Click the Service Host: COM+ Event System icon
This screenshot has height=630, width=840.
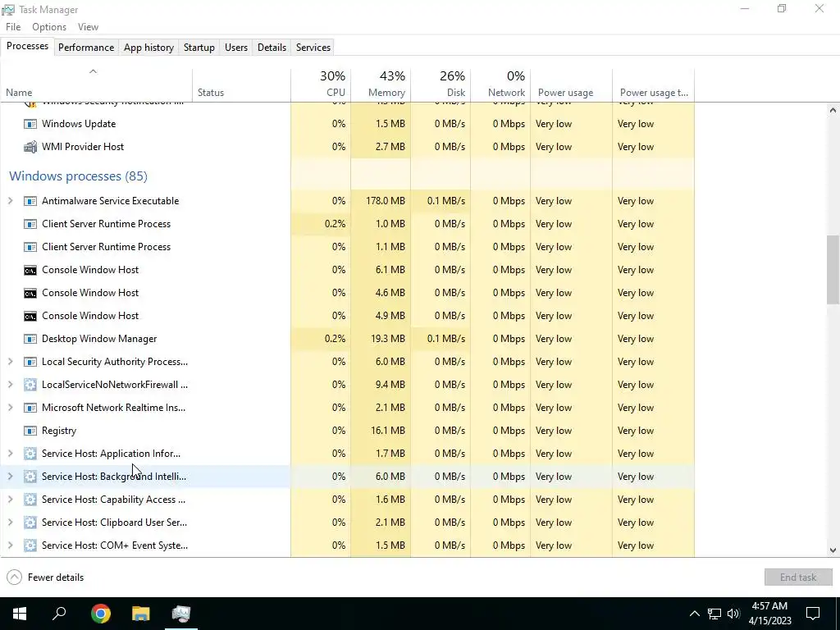pos(30,546)
